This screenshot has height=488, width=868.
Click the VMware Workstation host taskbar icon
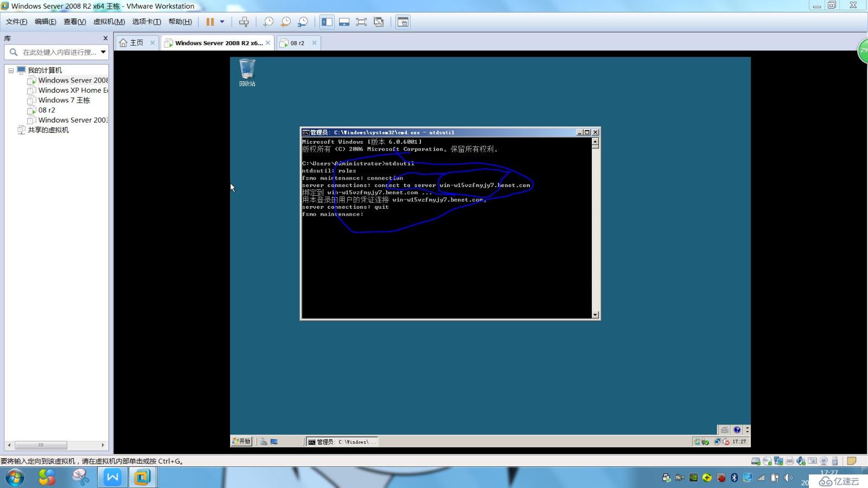(142, 478)
